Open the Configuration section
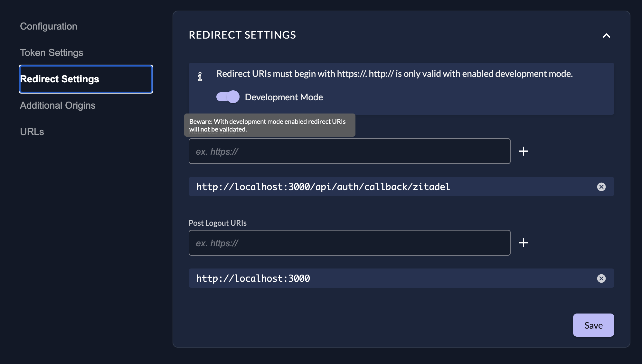 [x=49, y=26]
